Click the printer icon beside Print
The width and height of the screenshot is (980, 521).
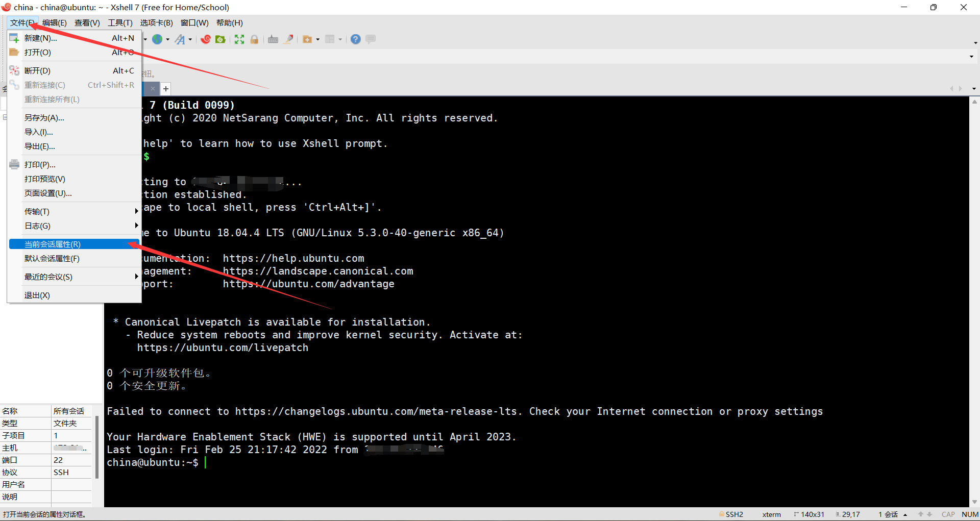click(14, 164)
